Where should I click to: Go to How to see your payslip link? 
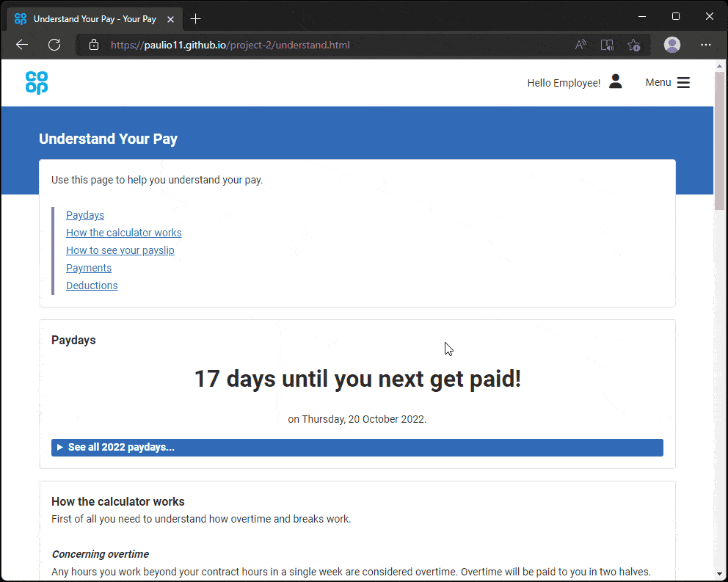click(x=120, y=250)
